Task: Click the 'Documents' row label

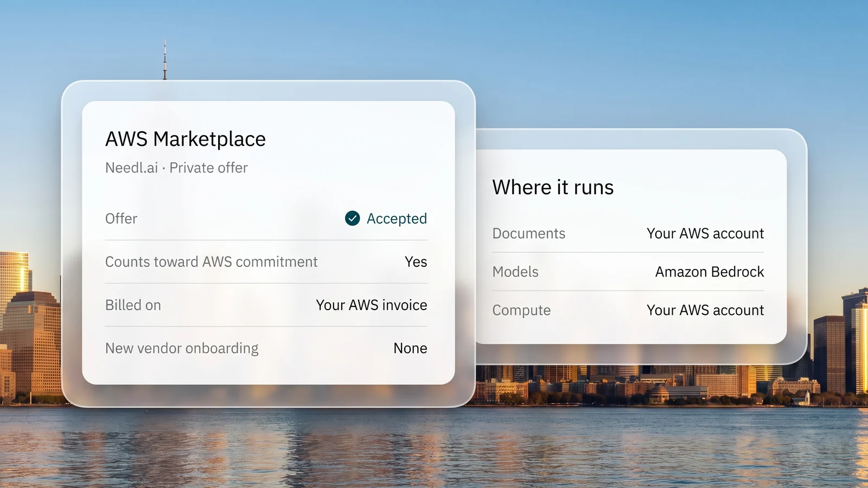Action: pos(529,234)
